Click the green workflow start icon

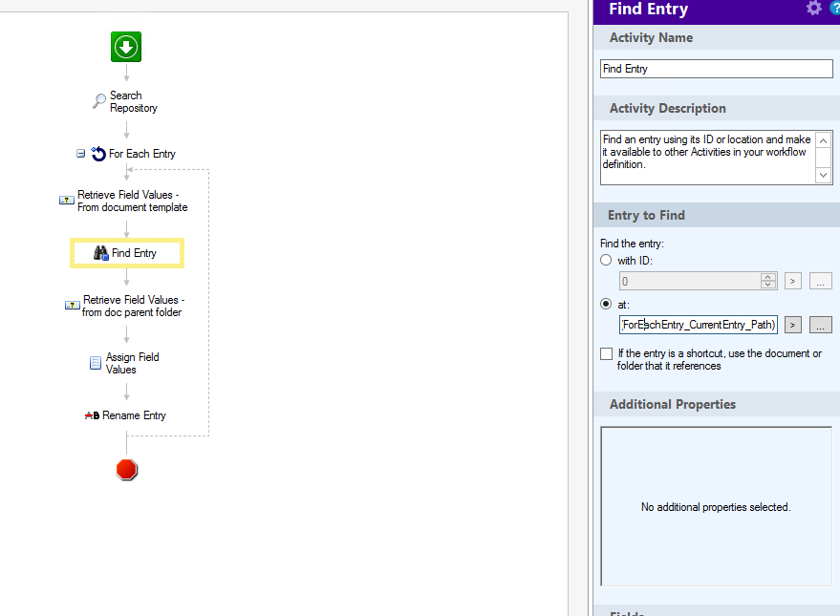(126, 47)
